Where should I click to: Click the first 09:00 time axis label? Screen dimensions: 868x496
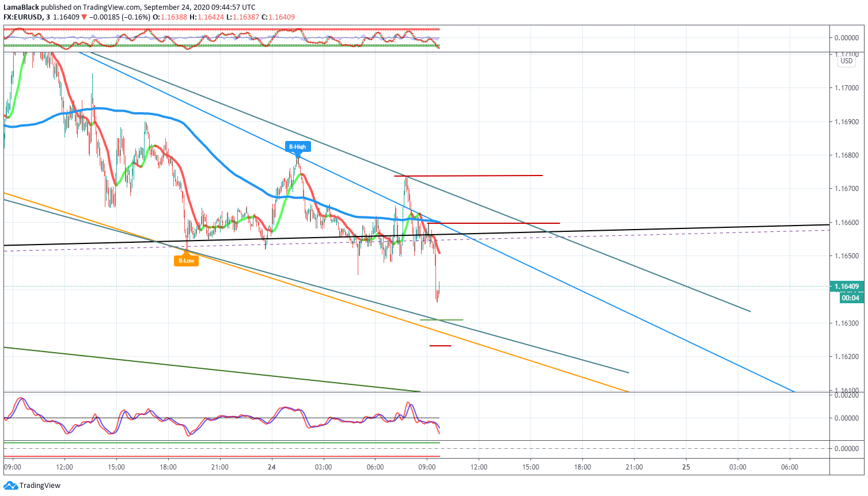pos(13,467)
